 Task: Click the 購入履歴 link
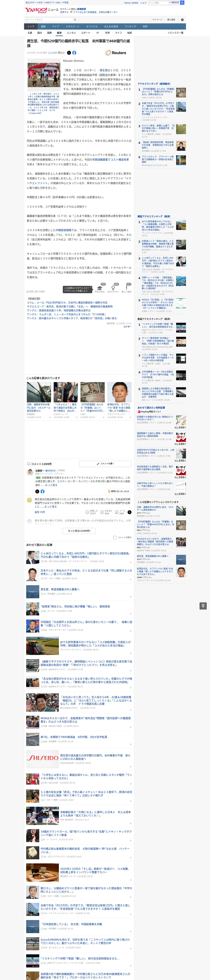tap(171, 19)
